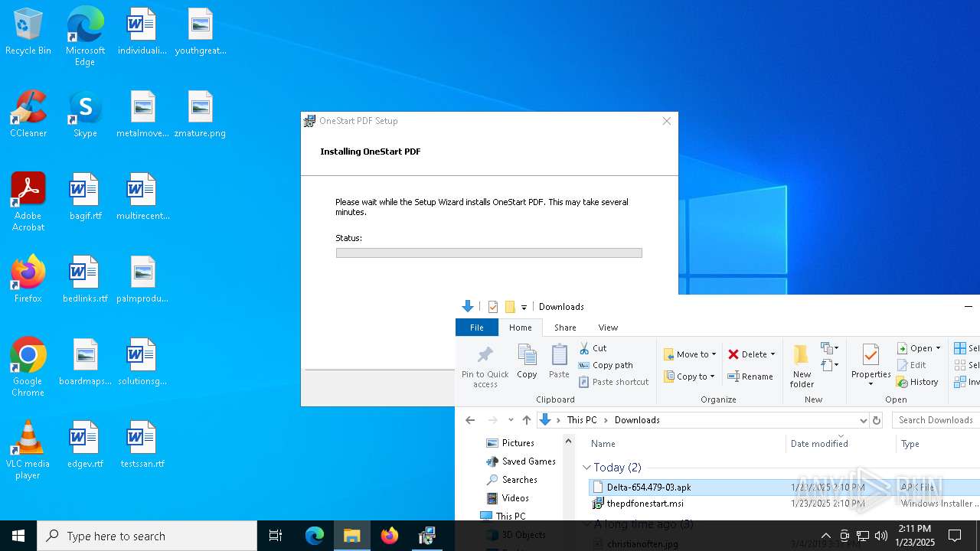Click Search Downloads input field
This screenshot has height=551, width=980.
coord(936,420)
